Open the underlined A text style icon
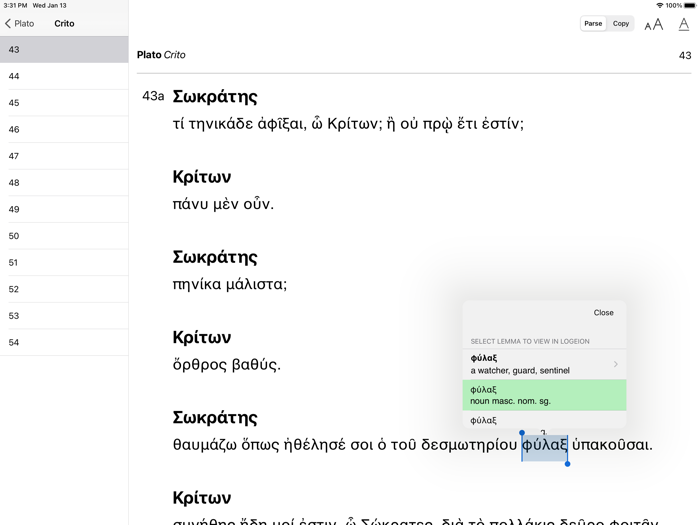Image resolution: width=700 pixels, height=525 pixels. [683, 24]
